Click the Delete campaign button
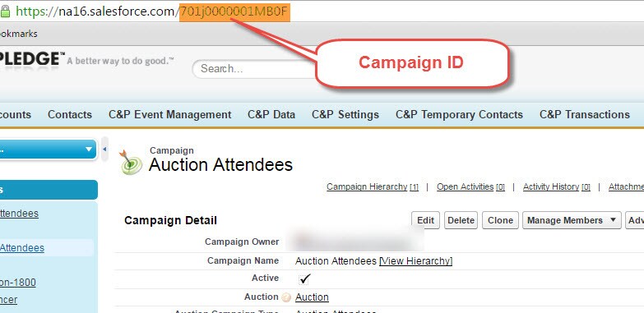Image resolution: width=644 pixels, height=313 pixels. coord(461,220)
